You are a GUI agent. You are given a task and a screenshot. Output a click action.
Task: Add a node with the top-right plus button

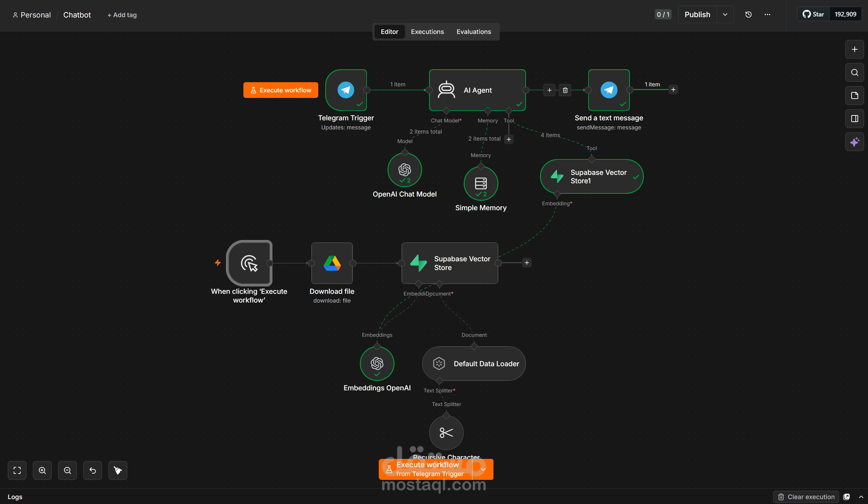point(855,49)
